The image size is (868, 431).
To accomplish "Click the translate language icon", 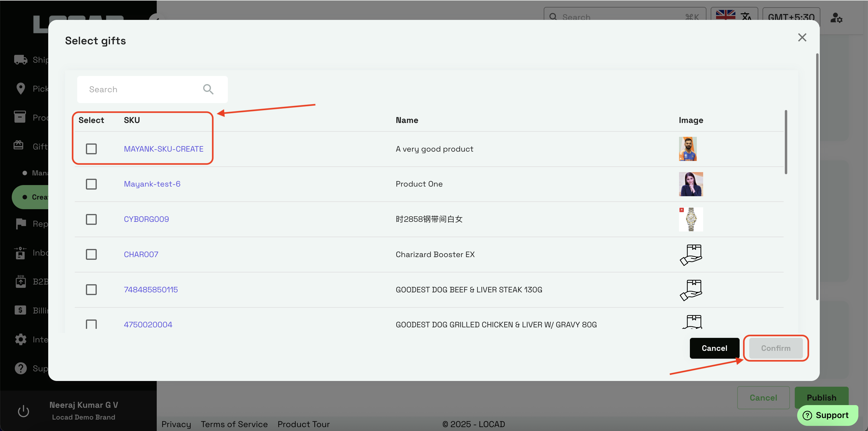I will [x=746, y=17].
